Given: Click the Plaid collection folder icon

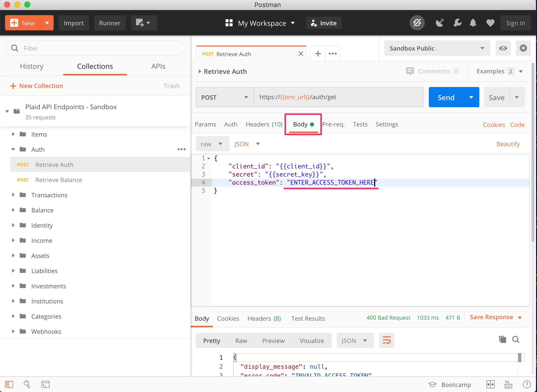Looking at the screenshot, I should 17,111.
